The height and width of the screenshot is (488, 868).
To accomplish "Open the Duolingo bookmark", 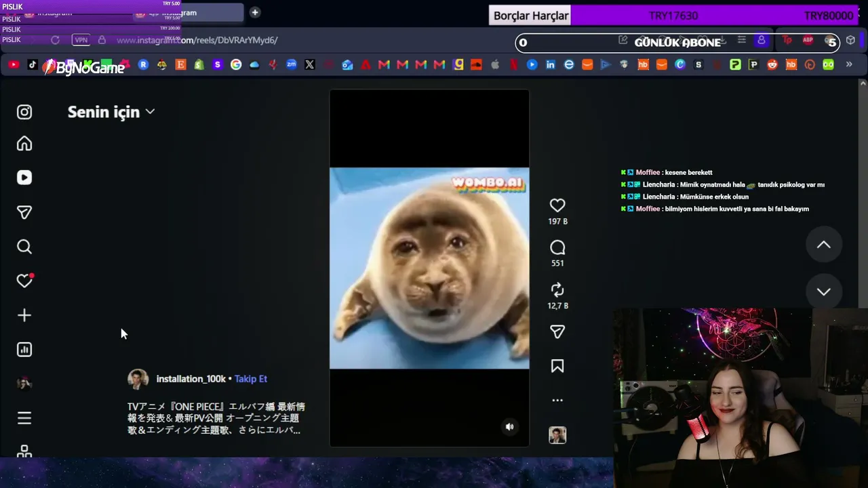I will pos(828,64).
